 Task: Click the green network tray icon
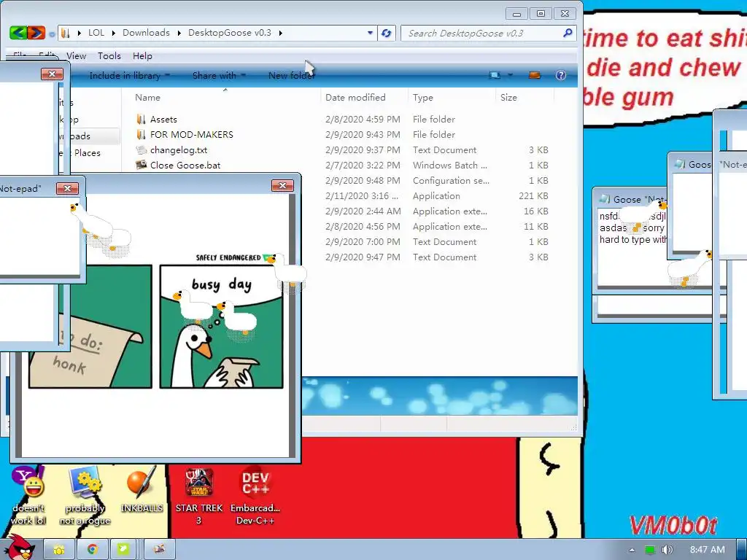click(650, 550)
